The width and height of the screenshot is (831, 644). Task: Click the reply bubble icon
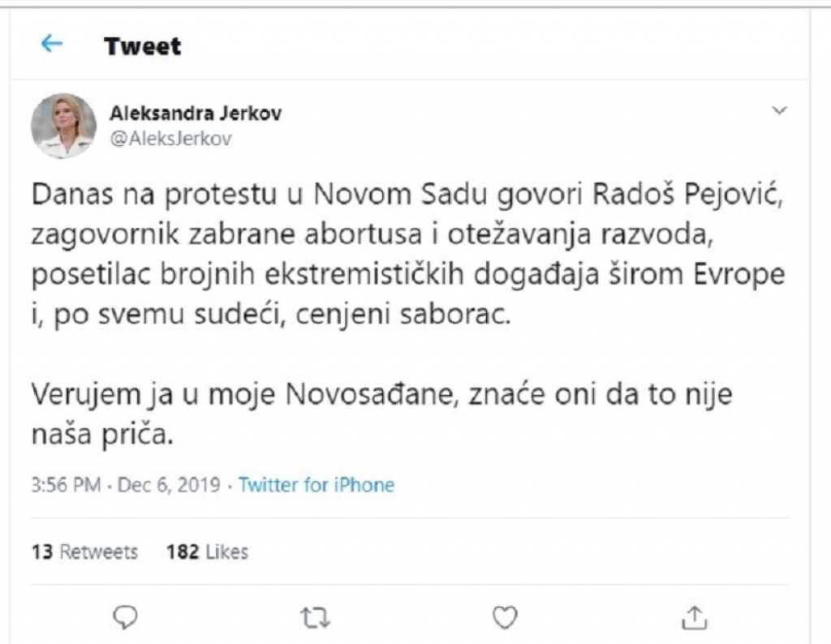(123, 618)
